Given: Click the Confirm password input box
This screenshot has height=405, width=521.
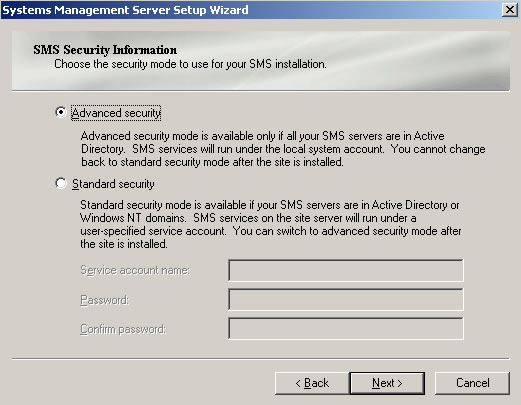Looking at the screenshot, I should (346, 329).
